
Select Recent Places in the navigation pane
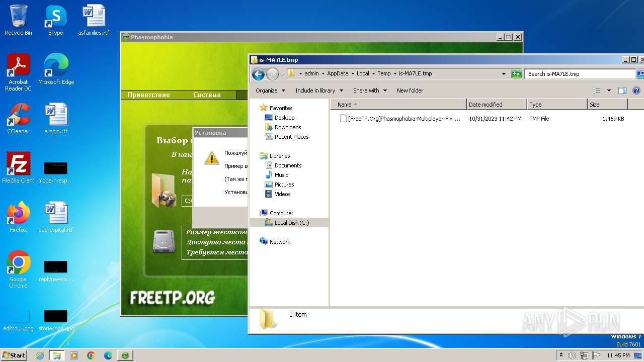tap(291, 137)
